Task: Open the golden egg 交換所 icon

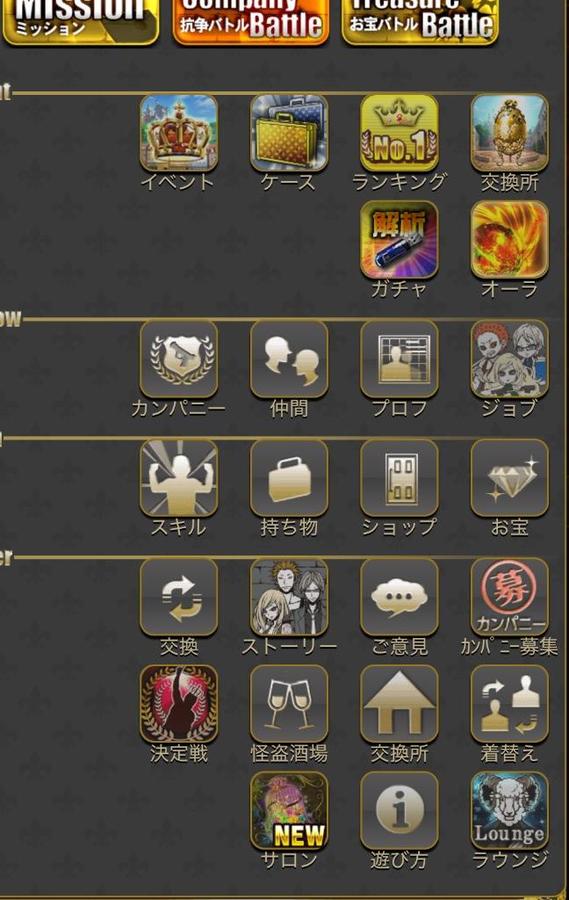Action: [509, 133]
